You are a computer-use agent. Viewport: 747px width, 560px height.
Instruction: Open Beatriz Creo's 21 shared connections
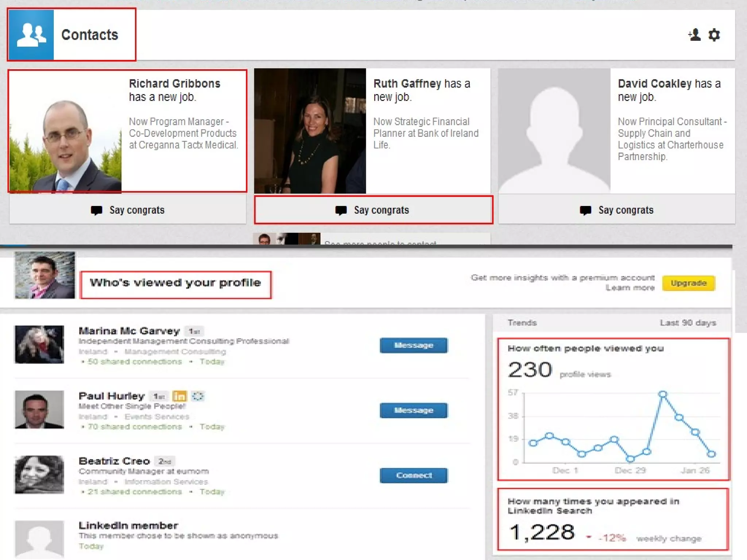[135, 492]
